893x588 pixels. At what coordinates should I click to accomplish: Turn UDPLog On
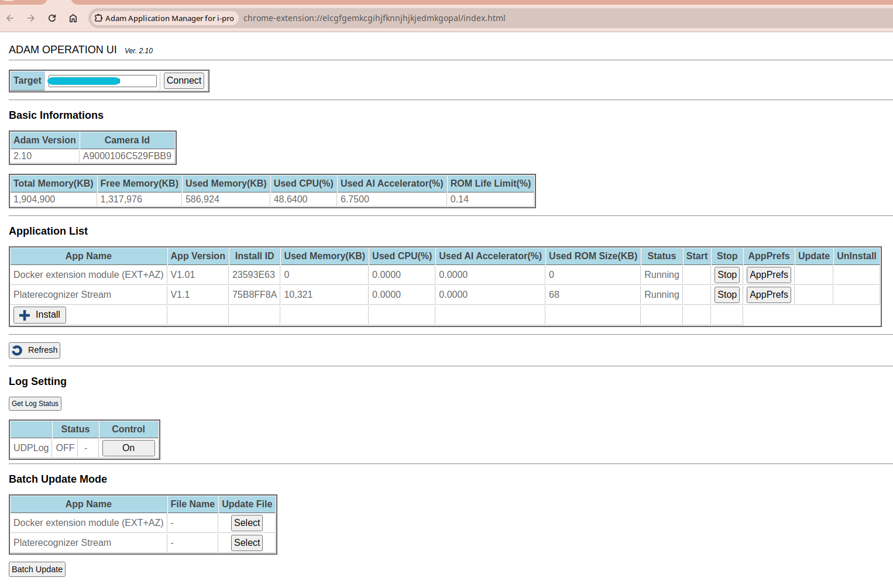(x=128, y=448)
